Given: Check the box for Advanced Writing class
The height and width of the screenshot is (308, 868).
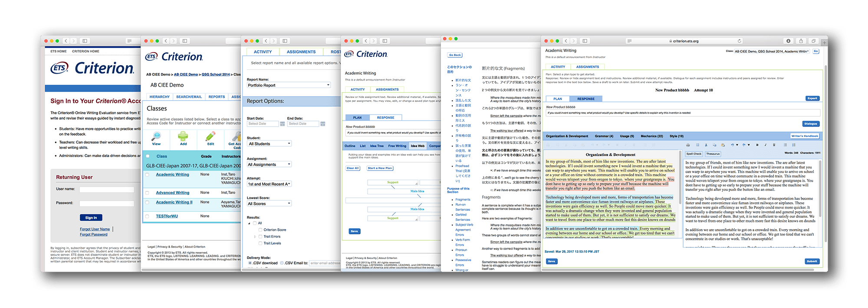Looking at the screenshot, I should (x=147, y=193).
